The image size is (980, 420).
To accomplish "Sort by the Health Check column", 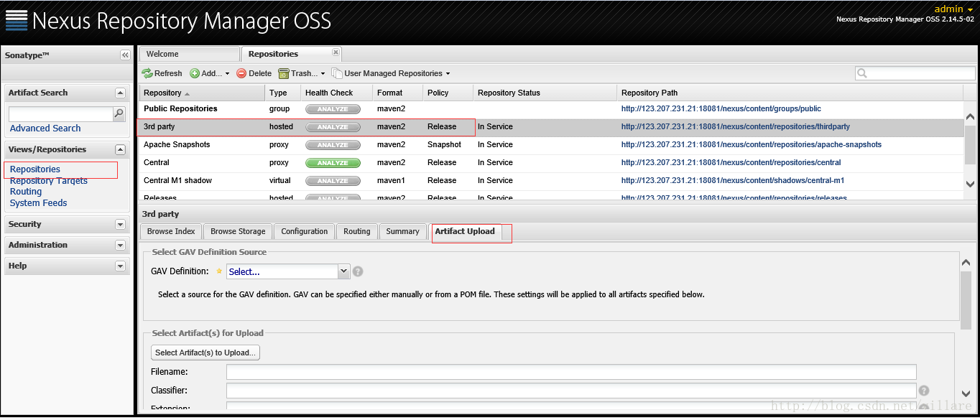I will (x=337, y=93).
